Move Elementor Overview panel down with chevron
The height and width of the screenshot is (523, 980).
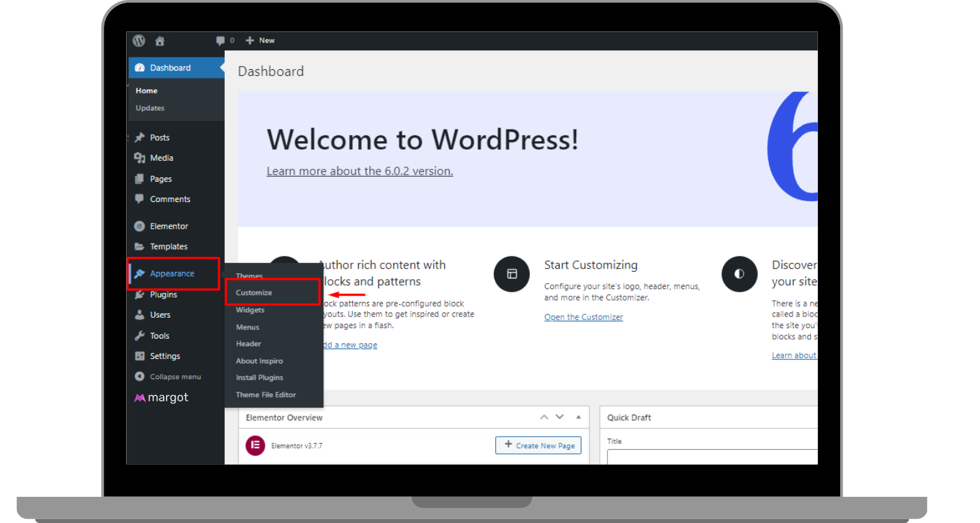tap(559, 417)
